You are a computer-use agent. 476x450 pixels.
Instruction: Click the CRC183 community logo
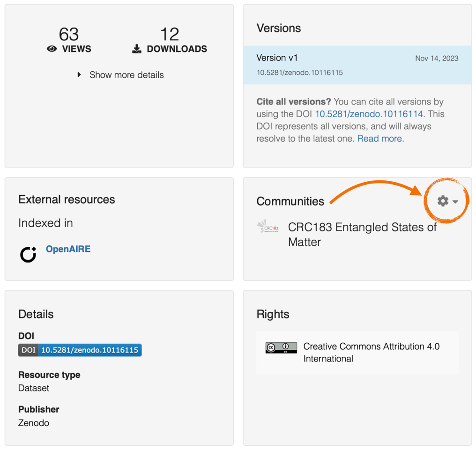(268, 227)
